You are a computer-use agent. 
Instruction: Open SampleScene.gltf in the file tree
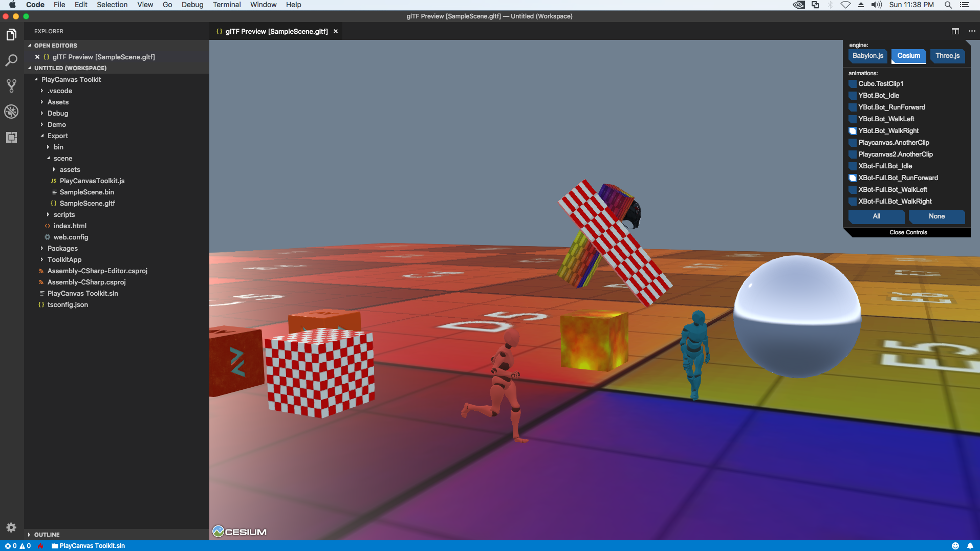(87, 203)
